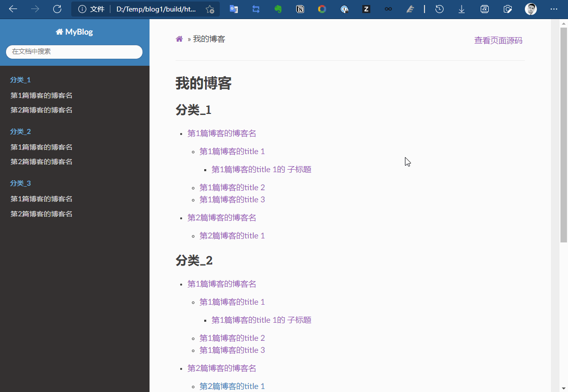This screenshot has height=392, width=568.
Task: Open the Google Translate extension
Action: tap(234, 9)
